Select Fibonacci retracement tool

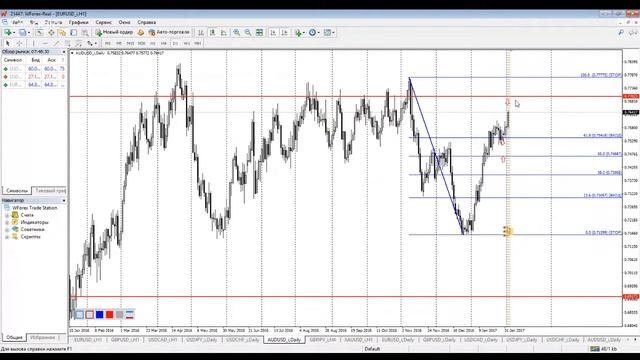[x=78, y=43]
